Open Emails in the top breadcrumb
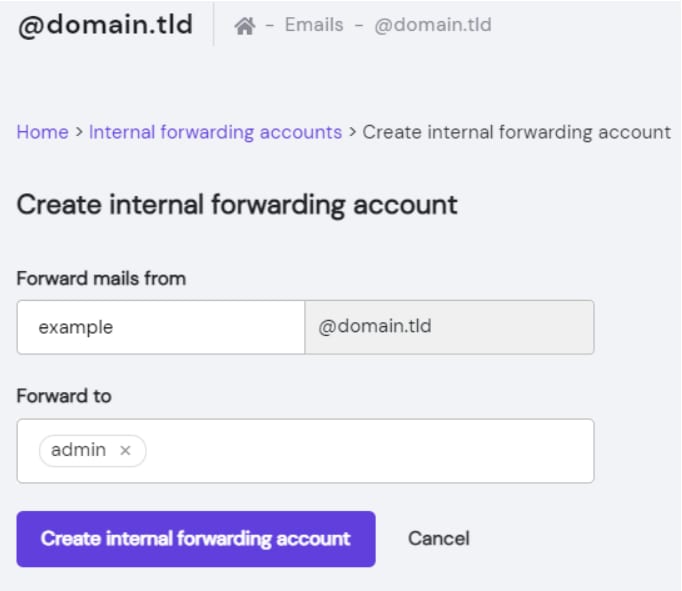 pos(314,25)
